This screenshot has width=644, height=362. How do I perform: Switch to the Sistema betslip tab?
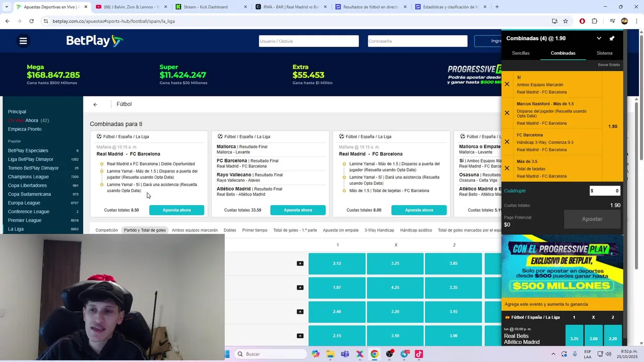pyautogui.click(x=604, y=53)
